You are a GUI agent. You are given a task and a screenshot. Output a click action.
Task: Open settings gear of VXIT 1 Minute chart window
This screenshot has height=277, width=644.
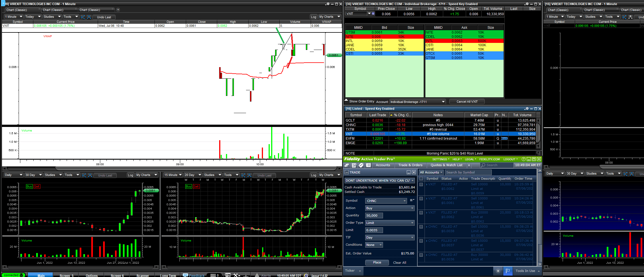[327, 4]
